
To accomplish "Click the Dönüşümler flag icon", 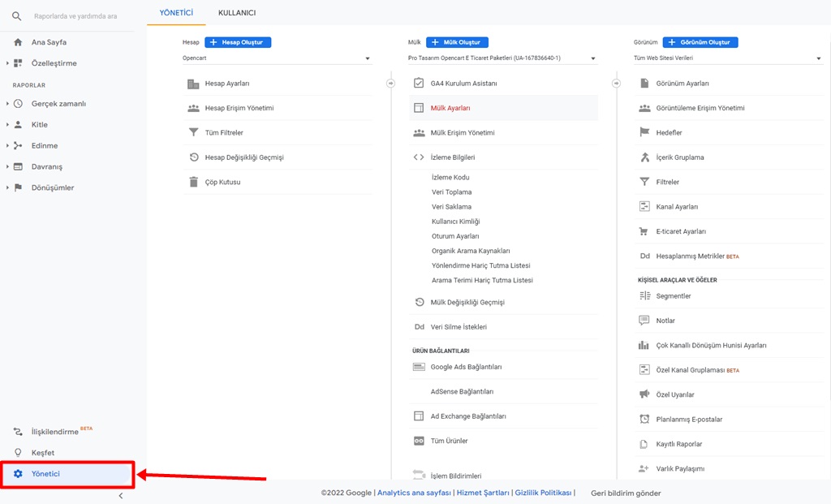I will coord(18,187).
